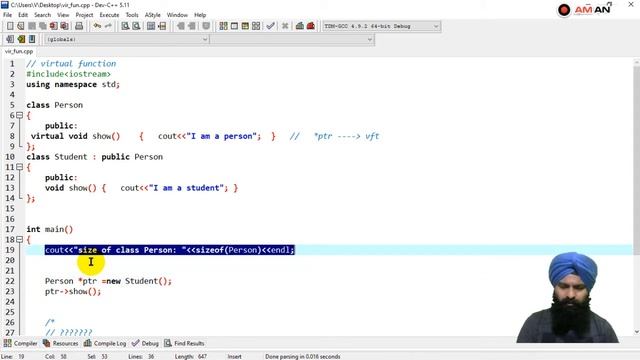The width and height of the screenshot is (640, 360).
Task: Switch to the Resources bottom tab
Action: pos(60,343)
